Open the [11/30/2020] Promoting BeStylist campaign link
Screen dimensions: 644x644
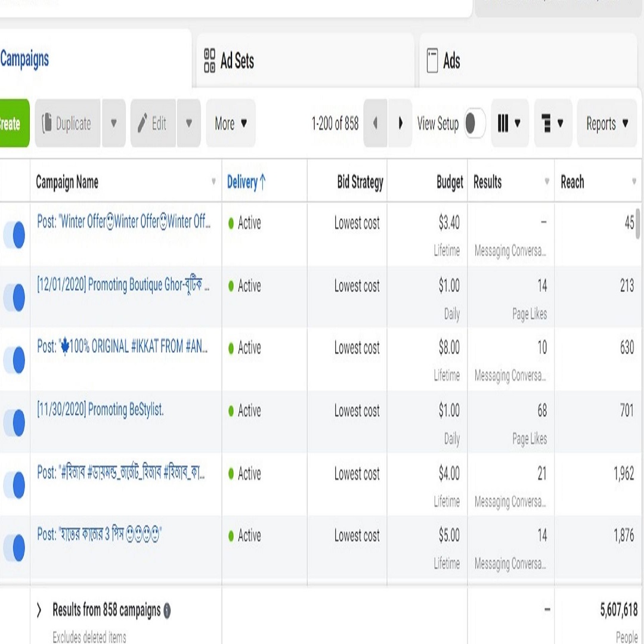tap(100, 410)
